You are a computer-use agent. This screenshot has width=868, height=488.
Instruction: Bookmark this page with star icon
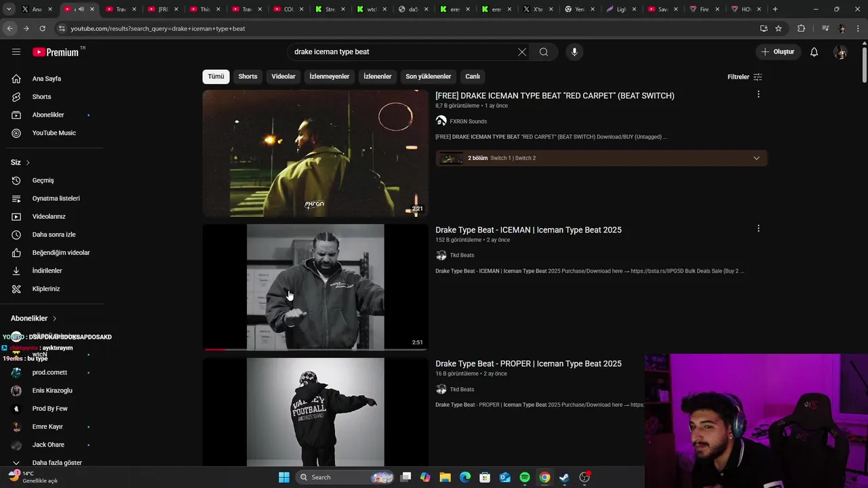click(x=778, y=28)
